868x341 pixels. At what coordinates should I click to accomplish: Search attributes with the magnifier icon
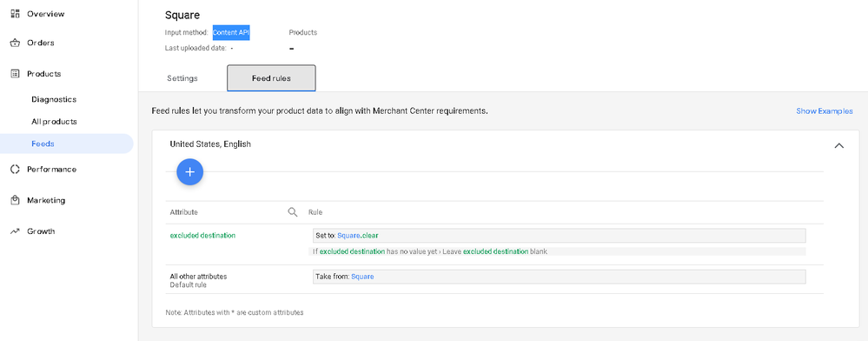coord(293,211)
